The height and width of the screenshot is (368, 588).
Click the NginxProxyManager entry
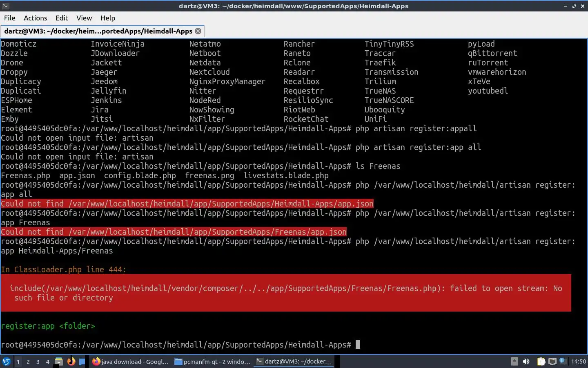[x=227, y=81]
